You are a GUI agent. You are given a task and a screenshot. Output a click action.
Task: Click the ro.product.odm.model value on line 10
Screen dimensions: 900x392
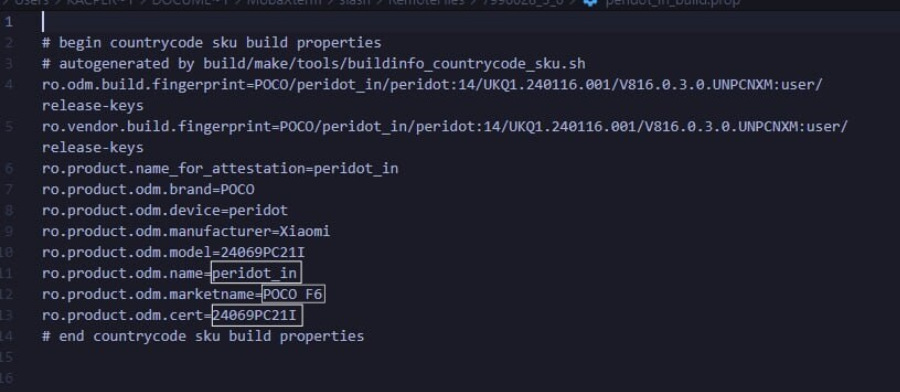tap(263, 253)
